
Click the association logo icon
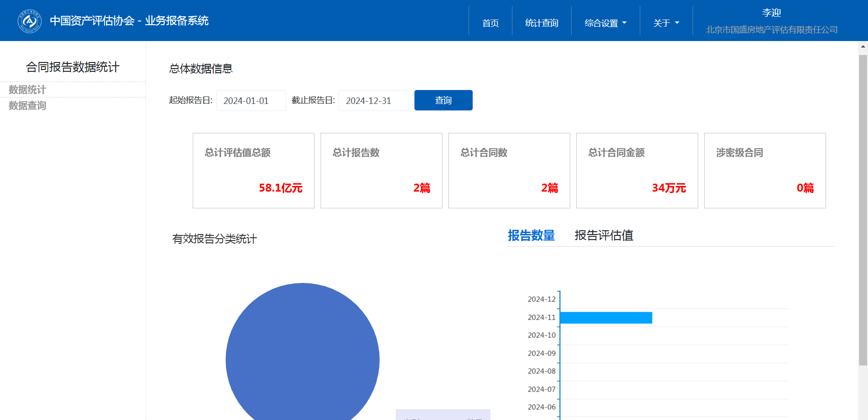coord(29,21)
